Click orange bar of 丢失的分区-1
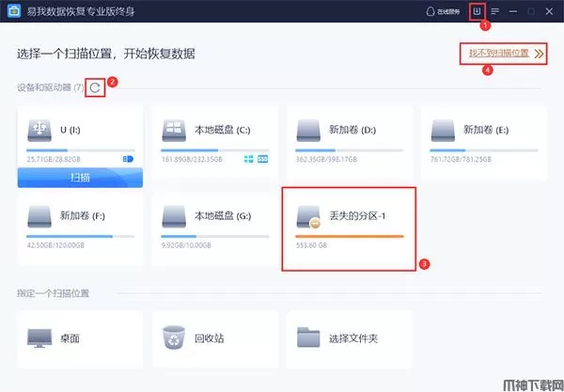The image size is (564, 392). coord(350,236)
